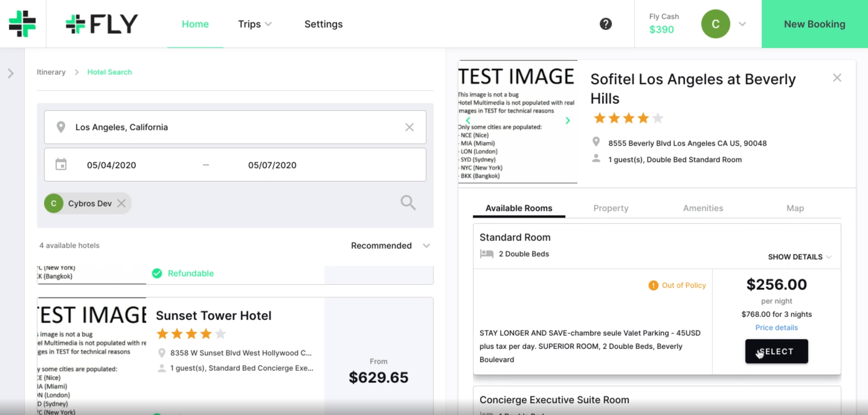Open the Trips menu
This screenshot has height=415, width=868.
click(254, 24)
